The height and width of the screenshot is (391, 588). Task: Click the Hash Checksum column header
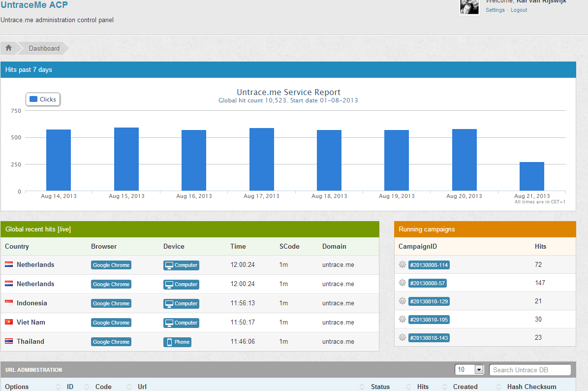[532, 387]
